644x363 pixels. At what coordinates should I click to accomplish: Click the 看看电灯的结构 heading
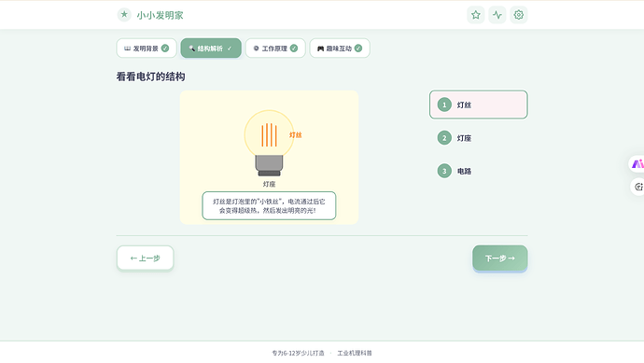[x=150, y=77]
